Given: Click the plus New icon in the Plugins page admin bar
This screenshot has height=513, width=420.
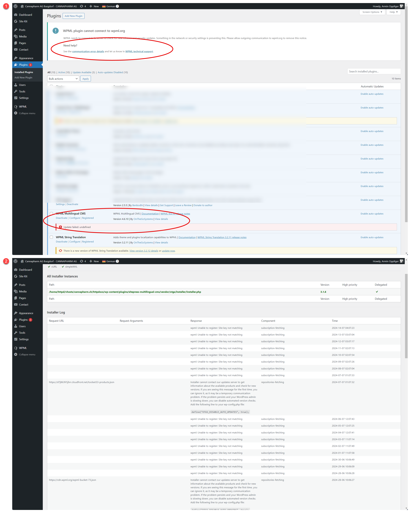Looking at the screenshot, I should tap(91, 6).
